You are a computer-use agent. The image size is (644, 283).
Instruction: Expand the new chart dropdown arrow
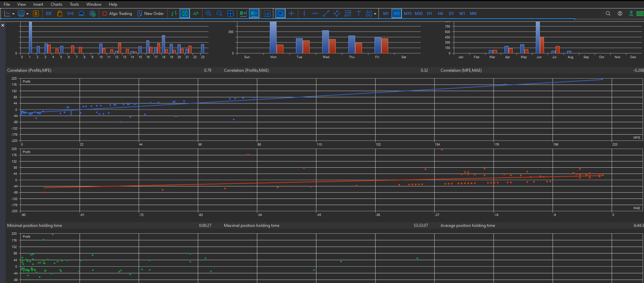pyautogui.click(x=13, y=14)
